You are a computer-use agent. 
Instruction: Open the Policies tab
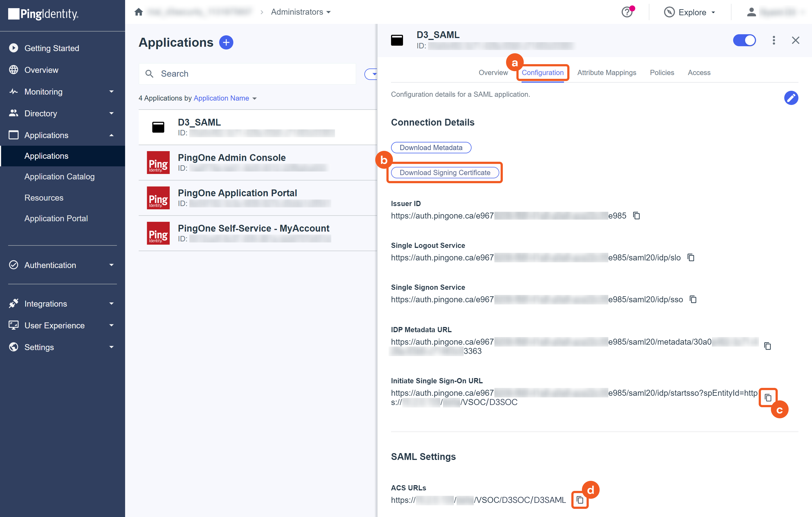pyautogui.click(x=662, y=73)
